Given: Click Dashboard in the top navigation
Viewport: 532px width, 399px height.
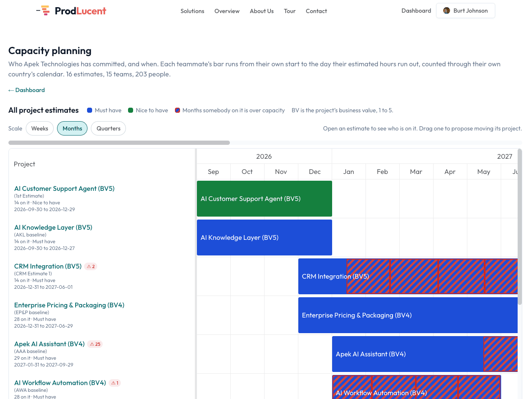Looking at the screenshot, I should coord(416,11).
